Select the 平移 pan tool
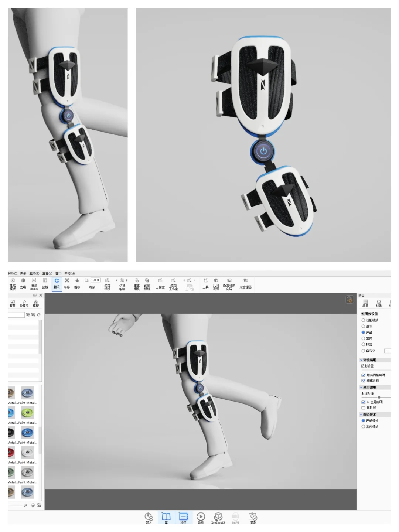Image resolution: width=399 pixels, height=532 pixels. point(67,284)
